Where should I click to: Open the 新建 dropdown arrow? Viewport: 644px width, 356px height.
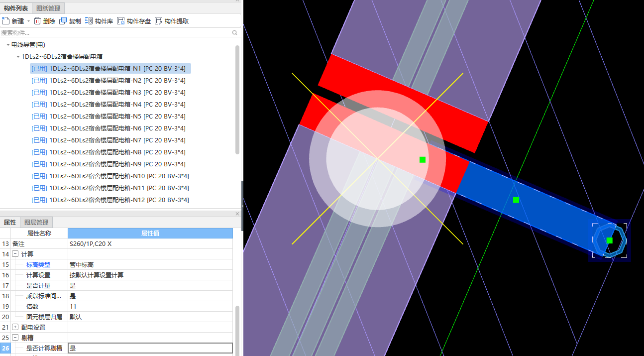coord(28,21)
